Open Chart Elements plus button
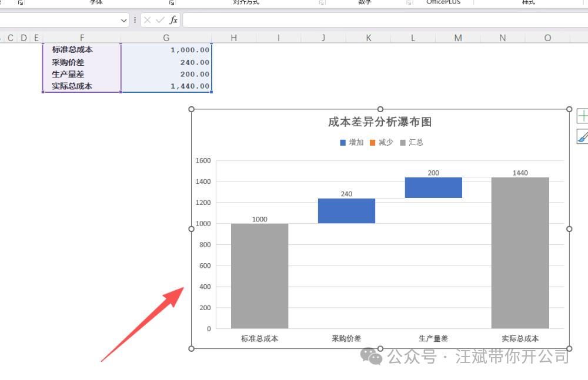Image resolution: width=588 pixels, height=380 pixels. 582,116
